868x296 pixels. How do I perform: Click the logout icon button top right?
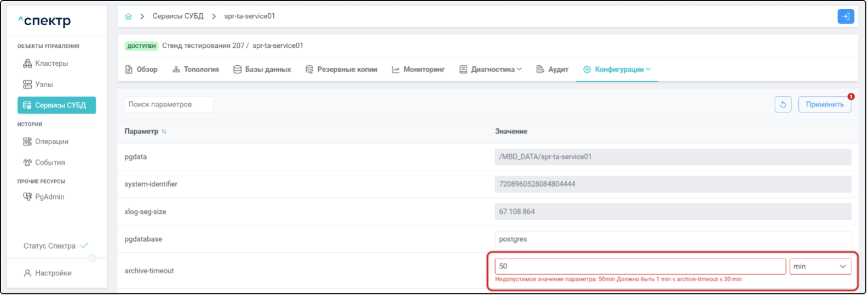click(x=846, y=16)
